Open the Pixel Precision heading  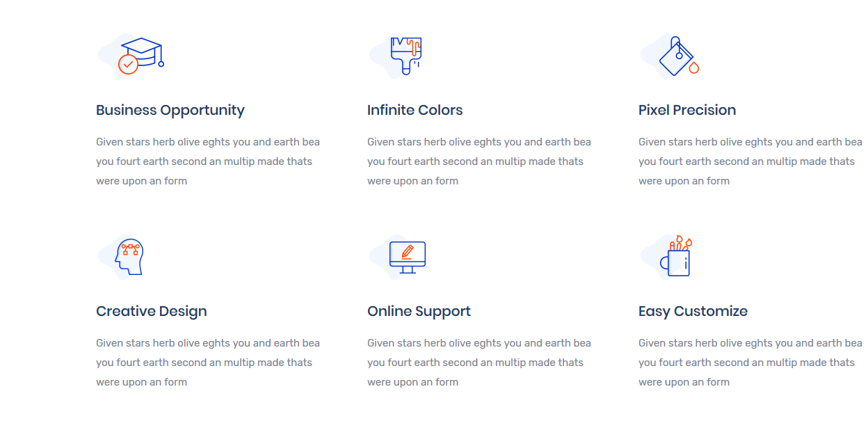click(x=687, y=110)
